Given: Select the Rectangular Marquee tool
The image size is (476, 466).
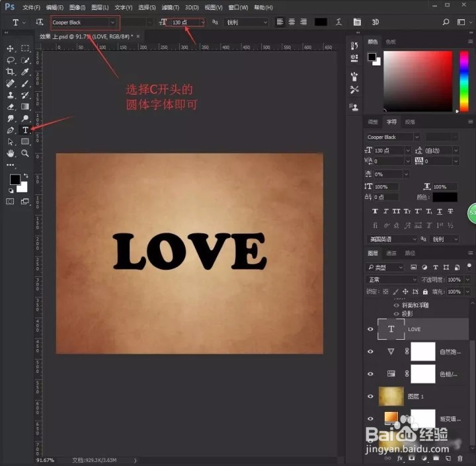Looking at the screenshot, I should [25, 48].
